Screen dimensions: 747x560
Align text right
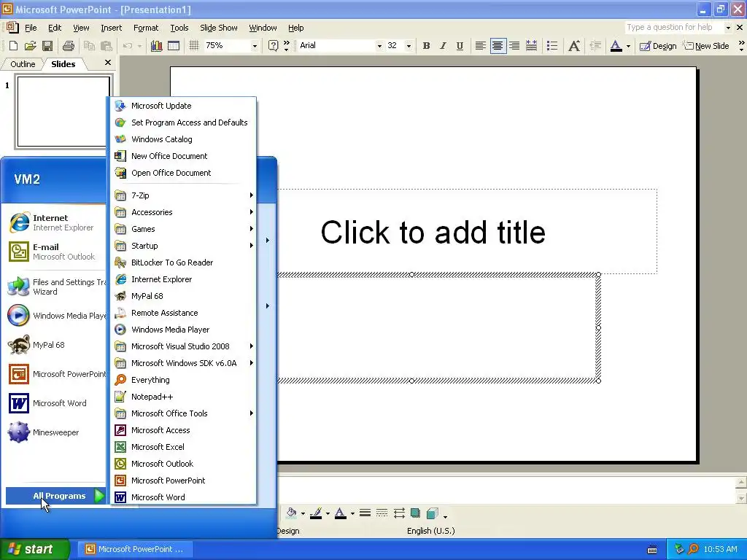(514, 46)
